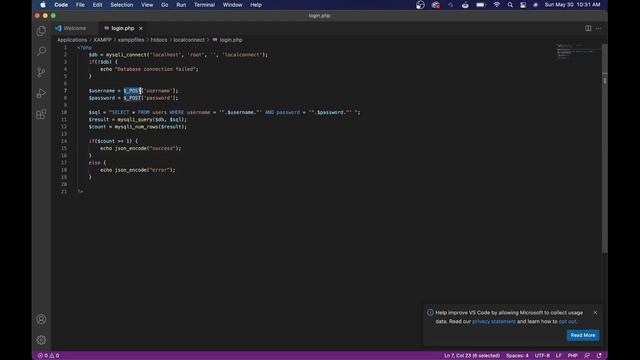Viewport: 640px width, 360px height.
Task: Open the Window menu
Action: [x=233, y=5]
